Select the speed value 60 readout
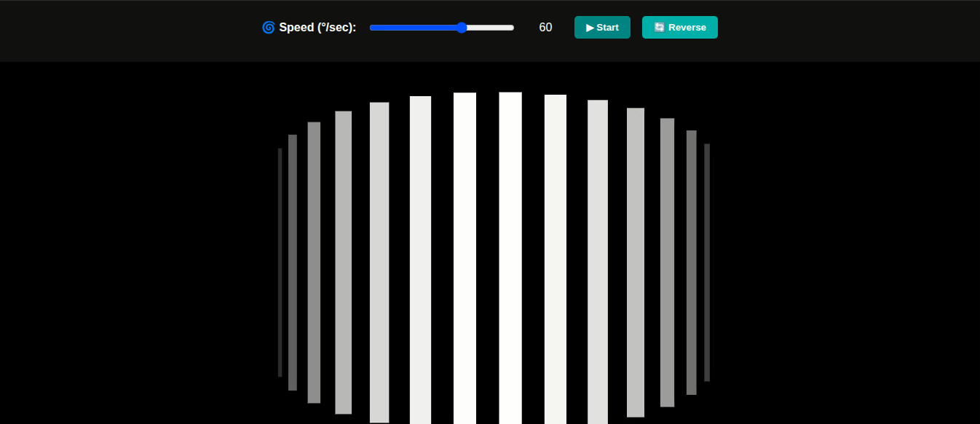This screenshot has height=424, width=980. pos(545,28)
